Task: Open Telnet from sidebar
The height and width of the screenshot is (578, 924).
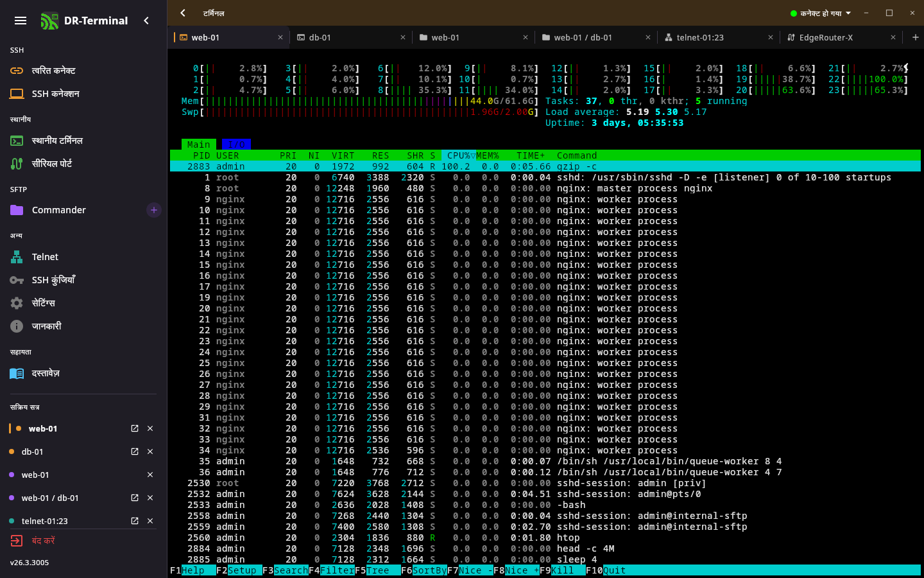Action: click(83, 257)
